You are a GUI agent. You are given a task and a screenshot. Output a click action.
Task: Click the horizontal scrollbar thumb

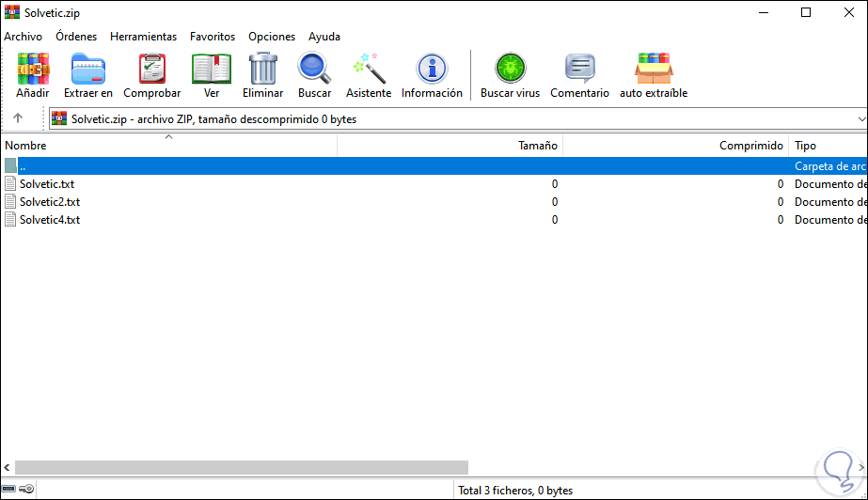tap(242, 467)
